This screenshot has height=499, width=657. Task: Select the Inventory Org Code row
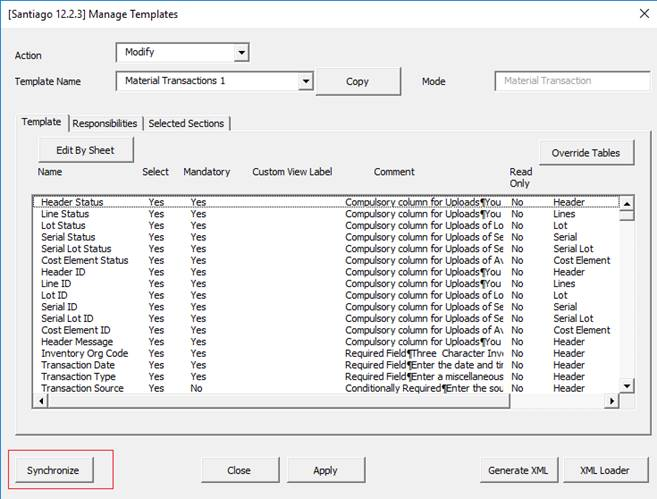326,353
